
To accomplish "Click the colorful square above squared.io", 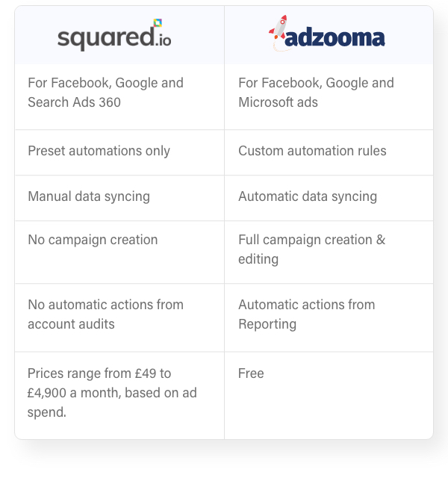I will click(158, 23).
